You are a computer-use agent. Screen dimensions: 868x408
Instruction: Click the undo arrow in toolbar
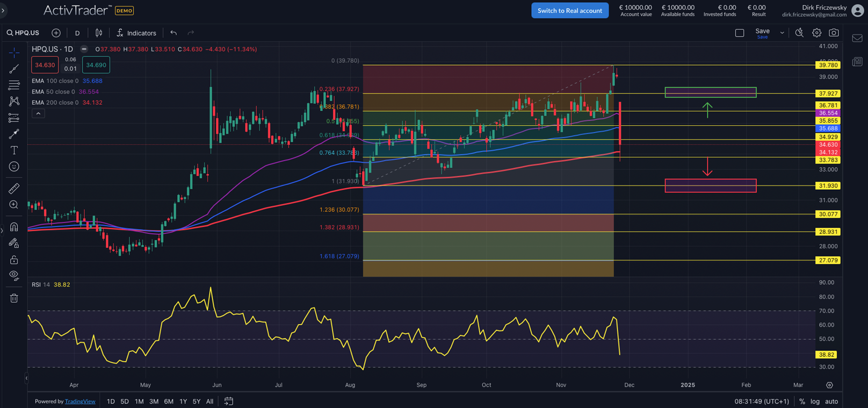173,33
